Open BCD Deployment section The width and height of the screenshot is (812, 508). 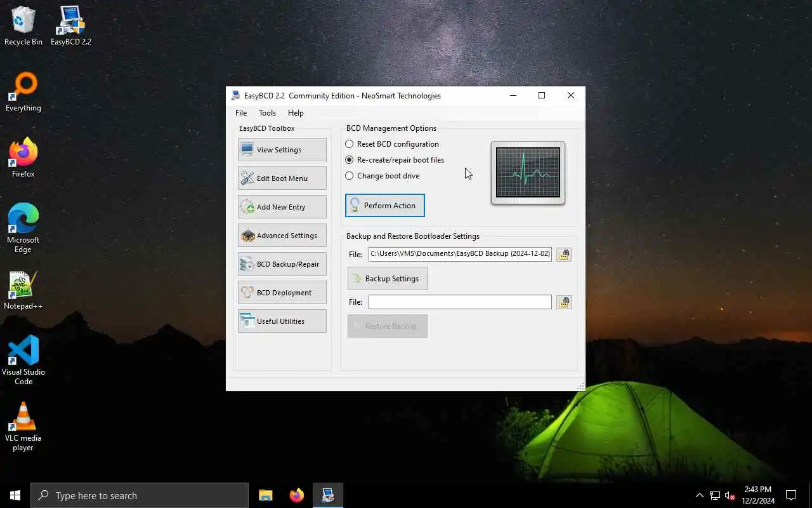point(282,293)
